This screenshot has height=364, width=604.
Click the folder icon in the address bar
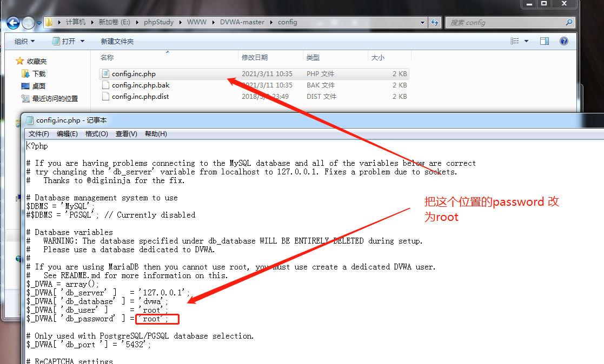(49, 22)
